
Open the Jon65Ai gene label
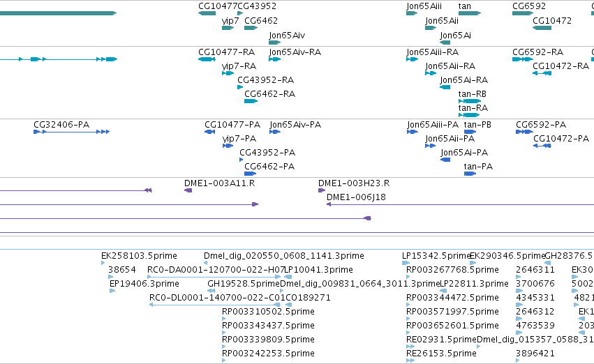click(x=455, y=36)
